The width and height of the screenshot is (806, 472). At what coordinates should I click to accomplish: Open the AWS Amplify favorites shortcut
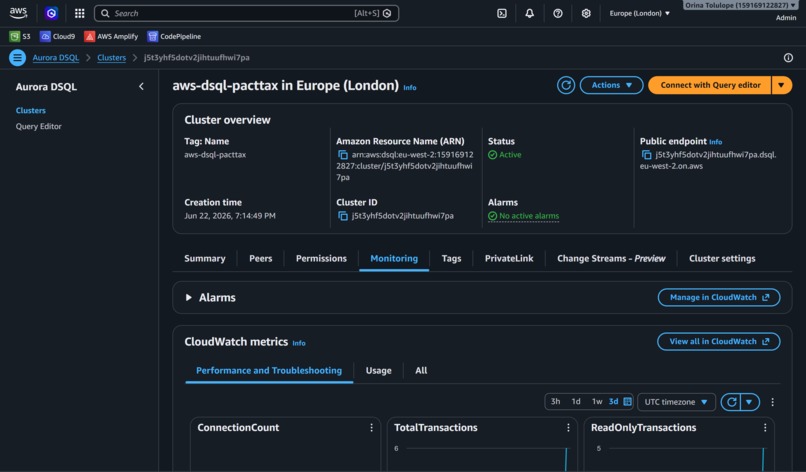pos(111,37)
